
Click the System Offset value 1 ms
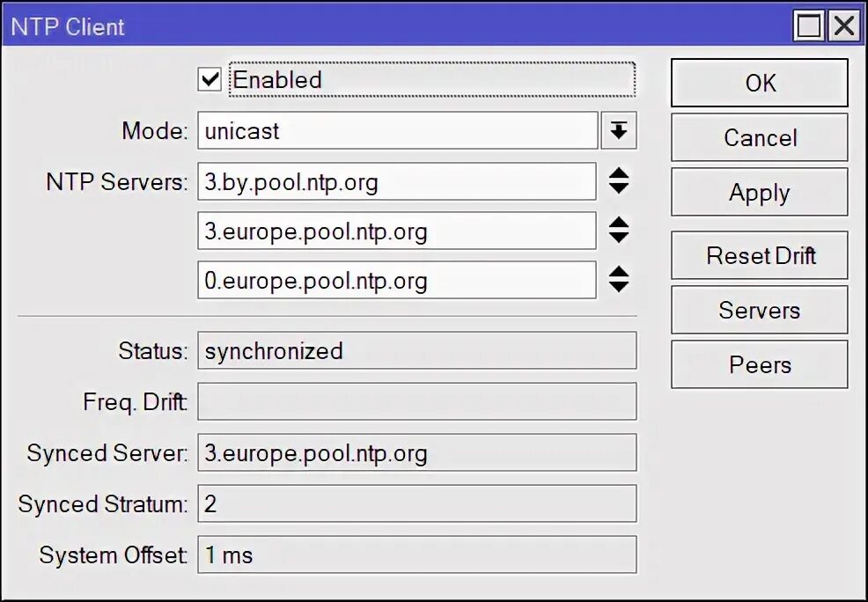click(x=417, y=554)
